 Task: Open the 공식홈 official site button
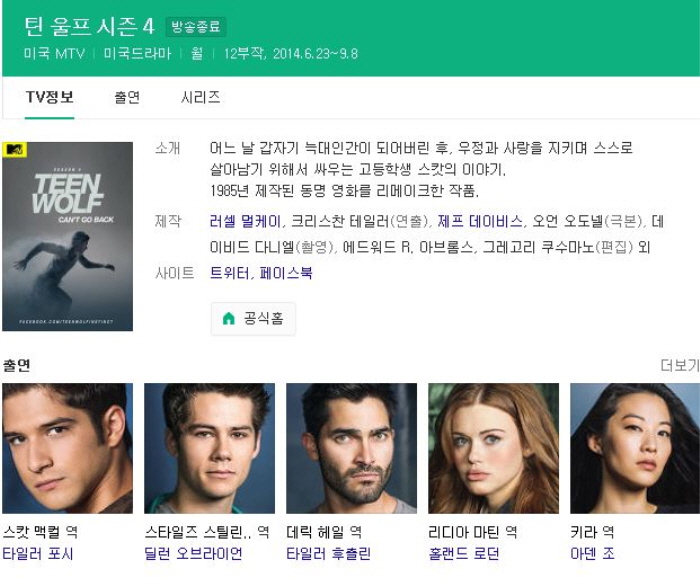(253, 318)
